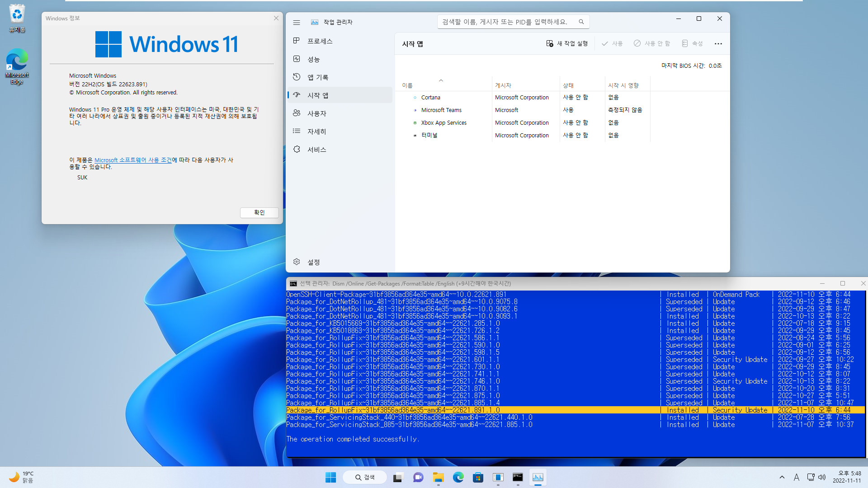
Task: Open Microsoft Store from the taskbar
Action: click(478, 478)
